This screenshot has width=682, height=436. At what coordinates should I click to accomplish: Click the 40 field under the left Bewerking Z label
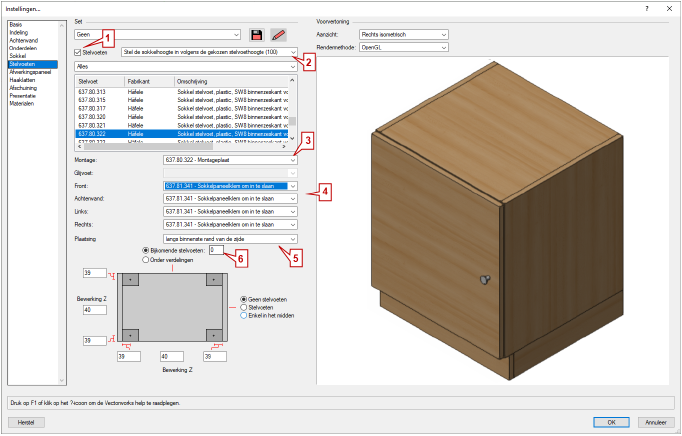pyautogui.click(x=95, y=310)
